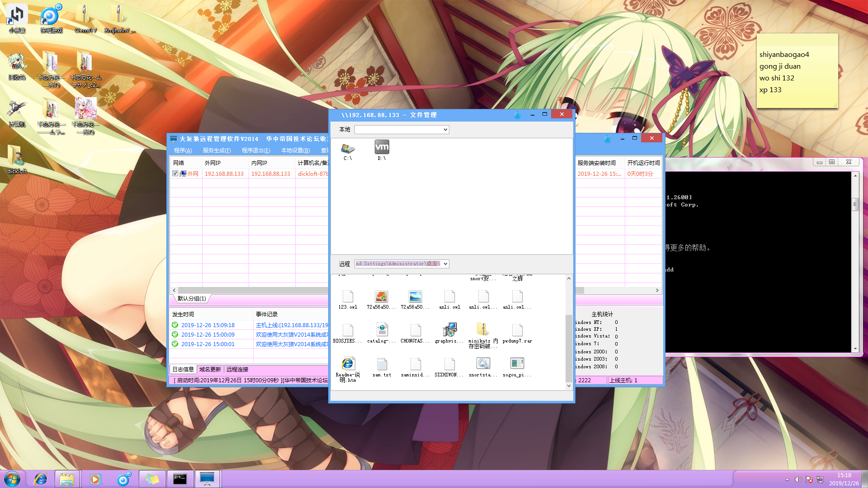
Task: Select the 默认分组(1) group tab
Action: pos(192,299)
